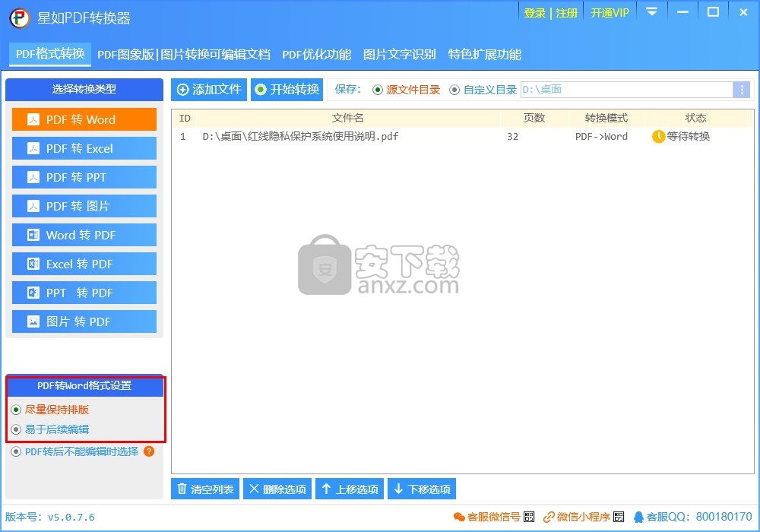Choose 易于后续编辑 format setting
Viewport: 760px width, 532px height.
50,429
